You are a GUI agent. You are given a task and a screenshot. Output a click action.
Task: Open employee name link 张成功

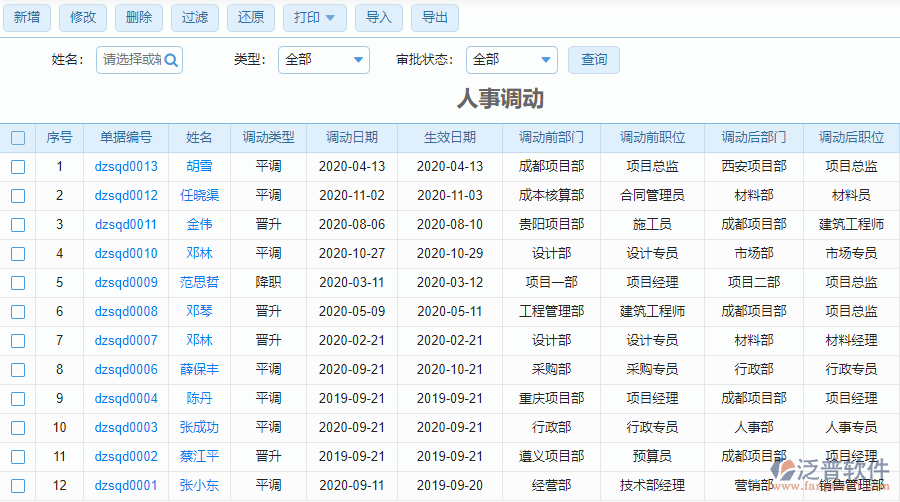click(x=199, y=428)
